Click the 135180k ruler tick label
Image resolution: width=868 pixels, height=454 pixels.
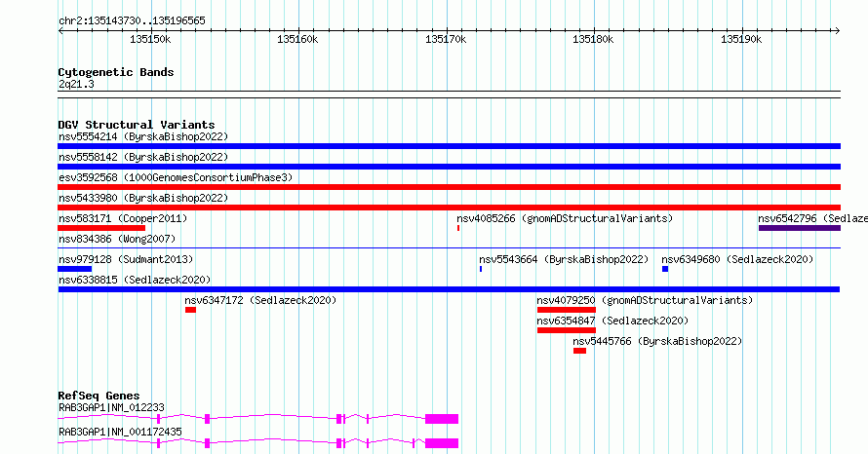(x=593, y=39)
